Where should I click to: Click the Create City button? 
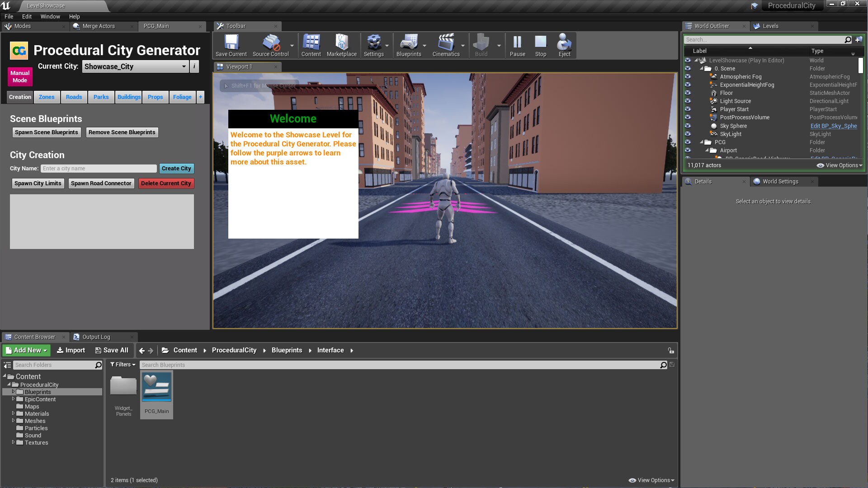point(176,169)
